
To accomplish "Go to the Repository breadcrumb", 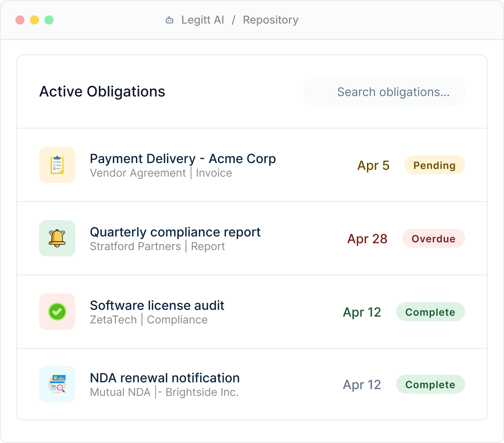I will [x=270, y=20].
